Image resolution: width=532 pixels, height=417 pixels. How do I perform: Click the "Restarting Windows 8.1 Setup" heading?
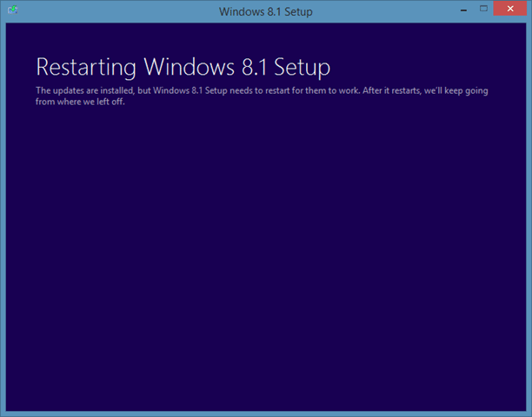(183, 68)
